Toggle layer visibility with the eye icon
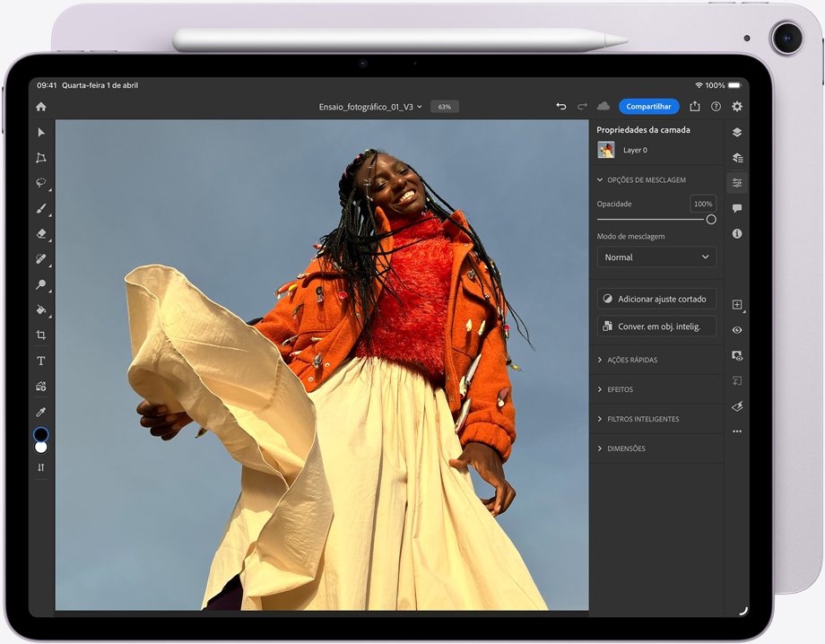825x644 pixels. [x=736, y=330]
